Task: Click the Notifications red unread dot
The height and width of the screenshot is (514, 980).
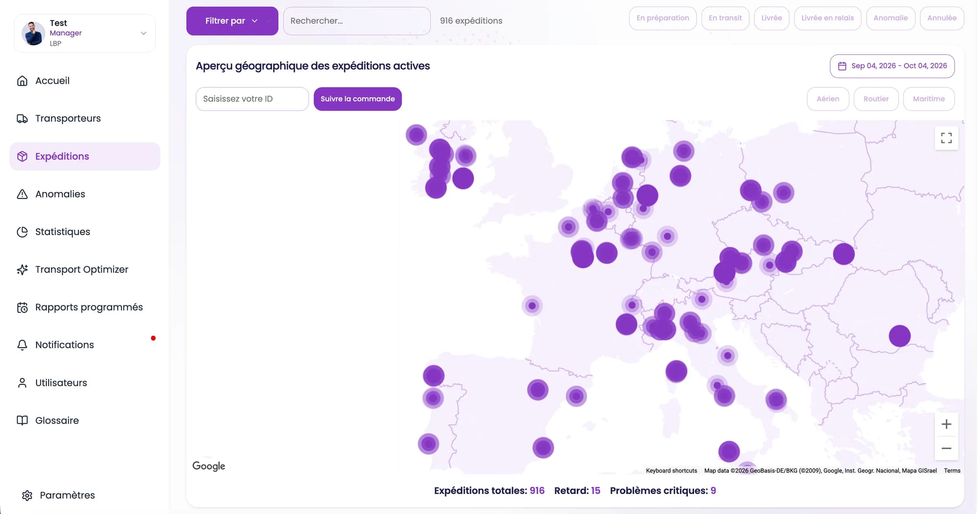Action: [x=153, y=338]
